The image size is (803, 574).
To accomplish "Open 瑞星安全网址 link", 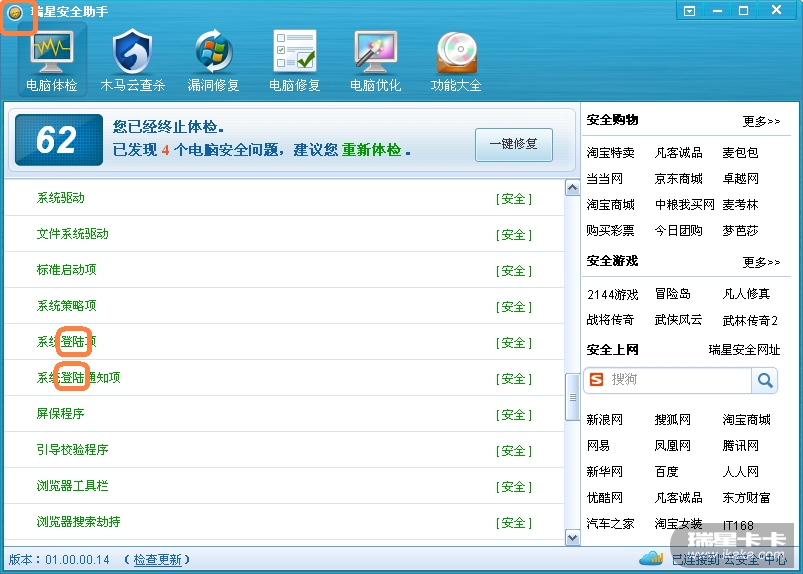I will click(x=744, y=350).
